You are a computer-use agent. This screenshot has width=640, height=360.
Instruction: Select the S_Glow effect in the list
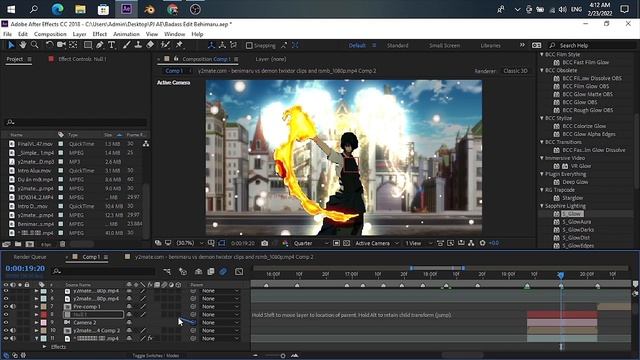tap(572, 214)
